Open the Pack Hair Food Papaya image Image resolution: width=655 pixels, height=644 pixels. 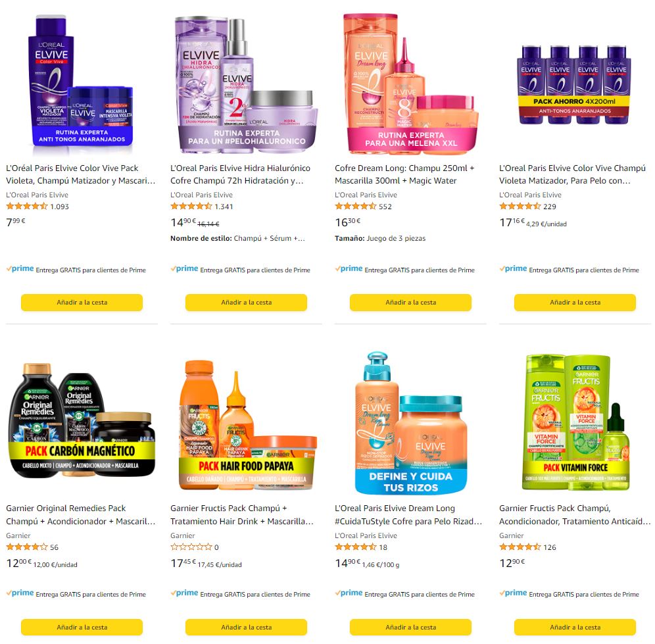[x=246, y=424]
